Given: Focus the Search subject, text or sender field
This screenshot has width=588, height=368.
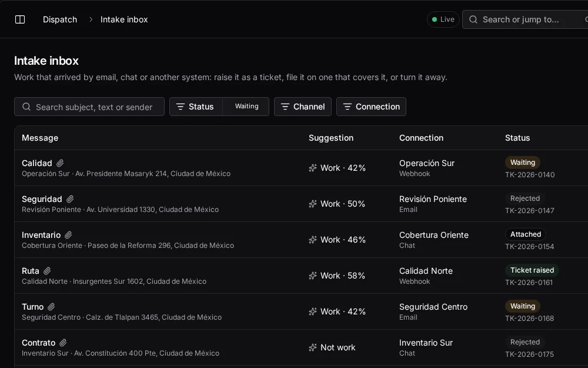Looking at the screenshot, I should coord(89,107).
